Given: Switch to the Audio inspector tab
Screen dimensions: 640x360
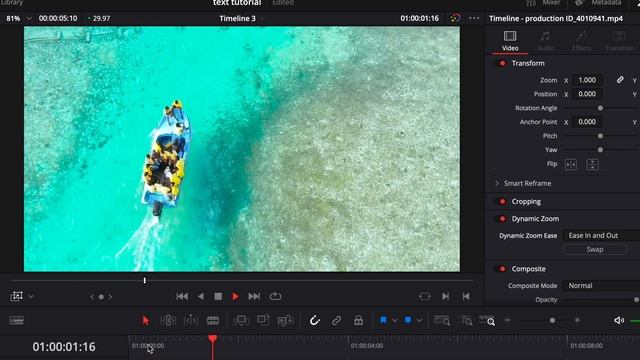Looking at the screenshot, I should (x=546, y=41).
